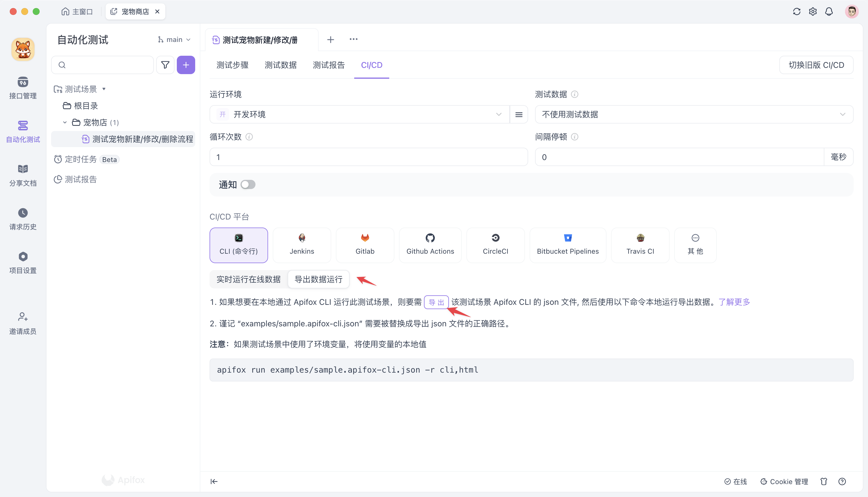Screen dimensions: 868x497
Task: View 请求历史 from the sidebar
Action: pos(22,218)
